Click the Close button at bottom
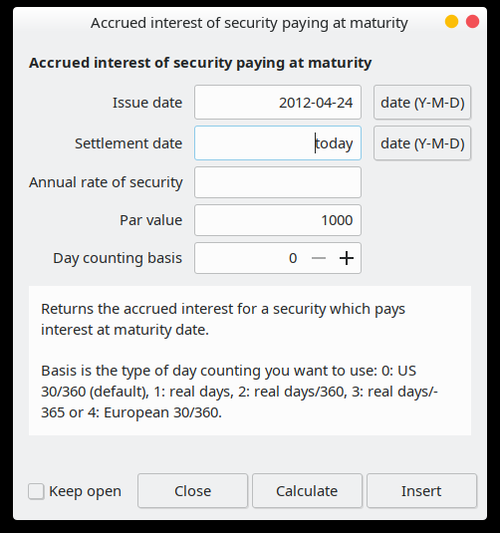The width and height of the screenshot is (500, 533). pyautogui.click(x=192, y=491)
